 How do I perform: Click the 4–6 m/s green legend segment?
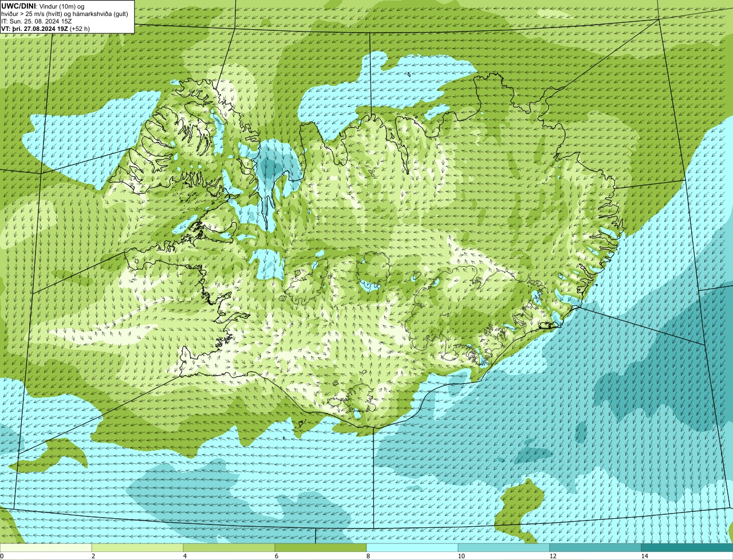229,547
